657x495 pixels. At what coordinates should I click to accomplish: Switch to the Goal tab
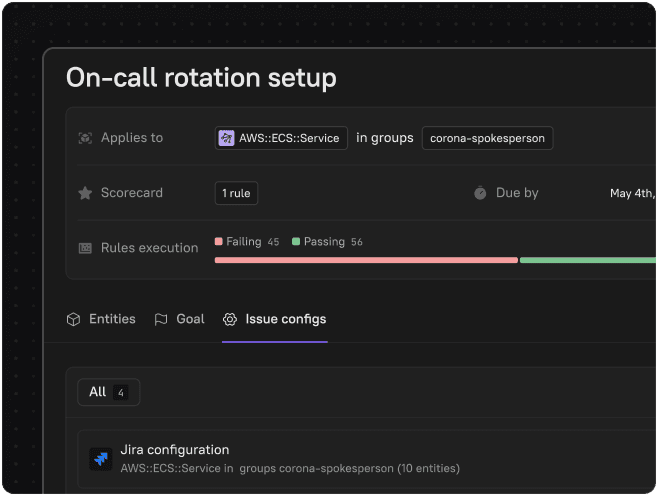(190, 319)
